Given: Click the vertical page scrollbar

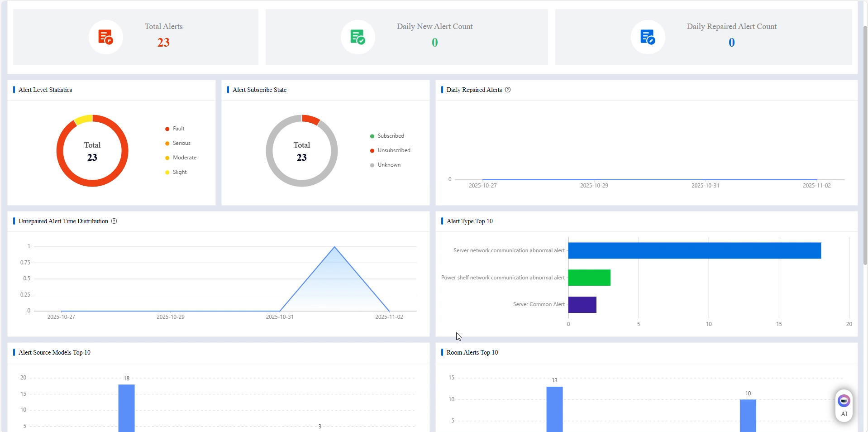Looking at the screenshot, I should pos(865,145).
